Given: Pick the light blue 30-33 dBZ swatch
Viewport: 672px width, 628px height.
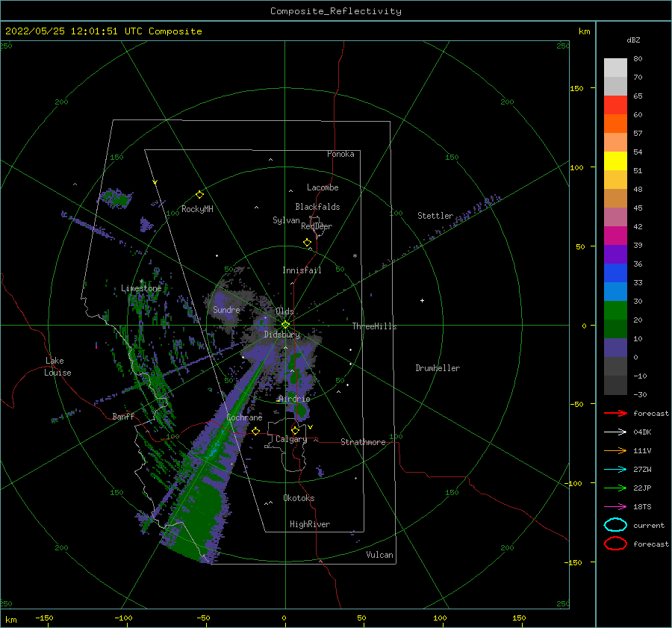Looking at the screenshot, I should click(615, 292).
